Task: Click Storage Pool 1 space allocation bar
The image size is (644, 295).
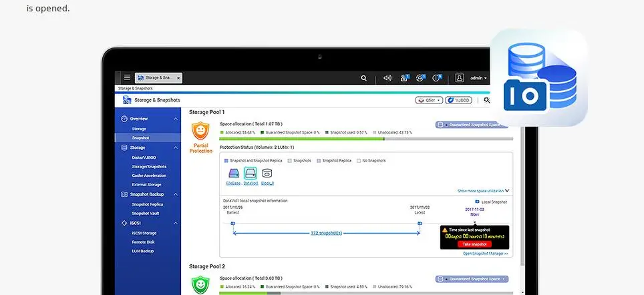Action: click(x=366, y=139)
